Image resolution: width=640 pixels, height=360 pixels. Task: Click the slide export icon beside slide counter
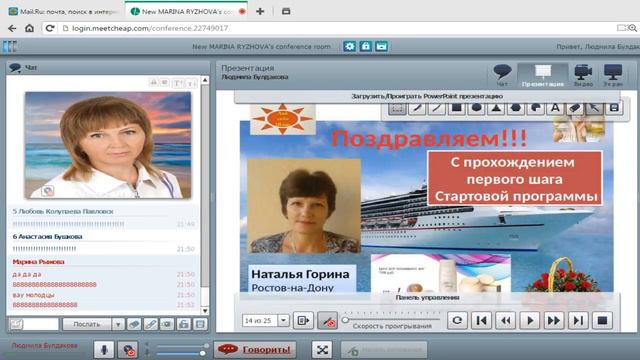(303, 320)
